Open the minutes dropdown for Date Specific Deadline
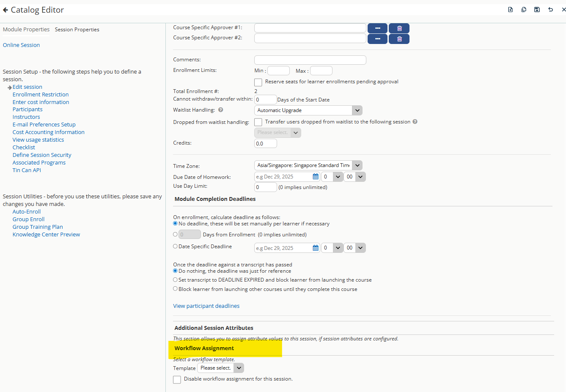 [354, 248]
